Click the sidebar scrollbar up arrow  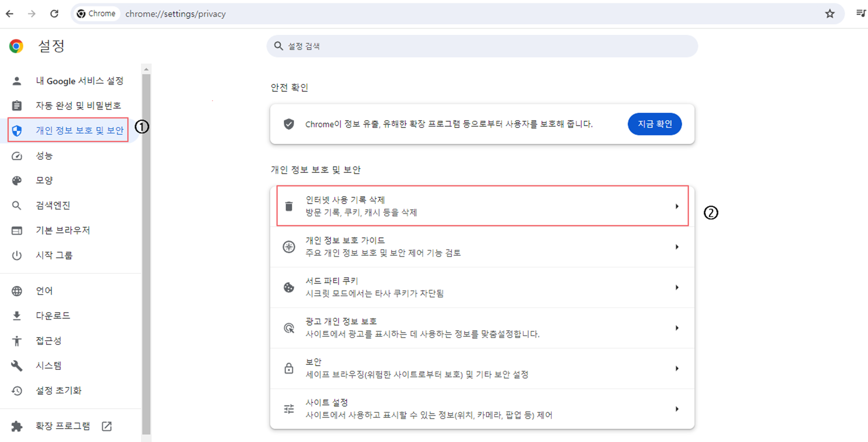[146, 69]
